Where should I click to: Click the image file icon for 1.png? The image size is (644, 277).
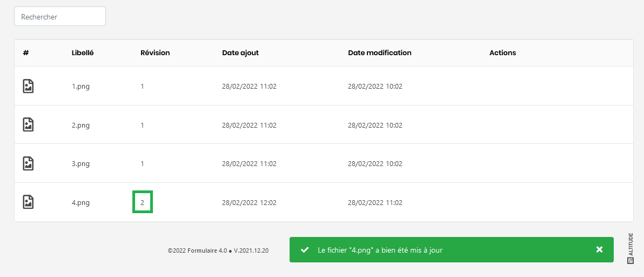[28, 86]
